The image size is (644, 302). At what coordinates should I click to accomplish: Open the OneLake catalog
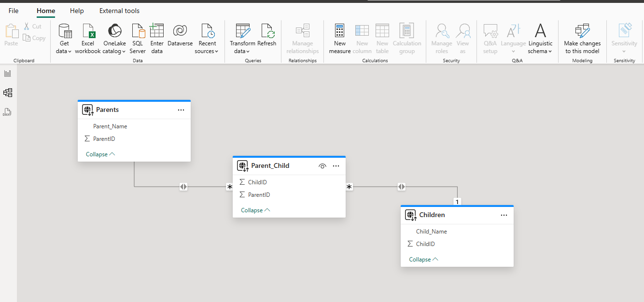click(x=114, y=38)
